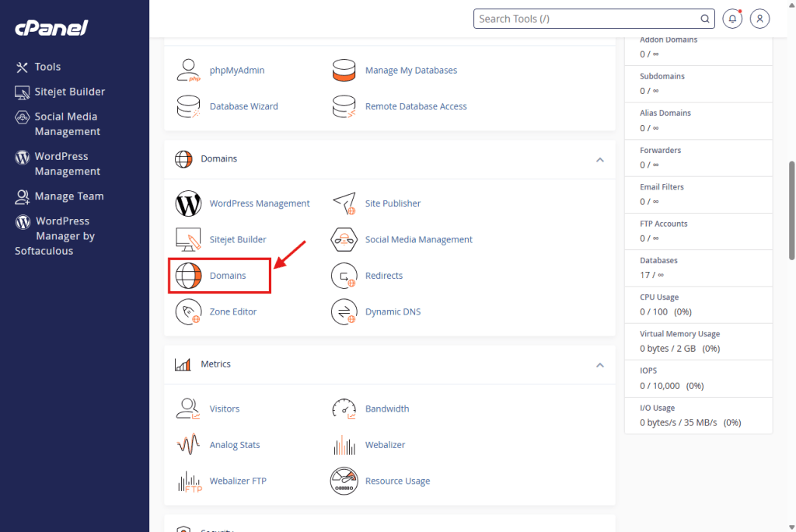796x532 pixels.
Task: Go to Sitejet Builder in sidebar
Action: [69, 92]
